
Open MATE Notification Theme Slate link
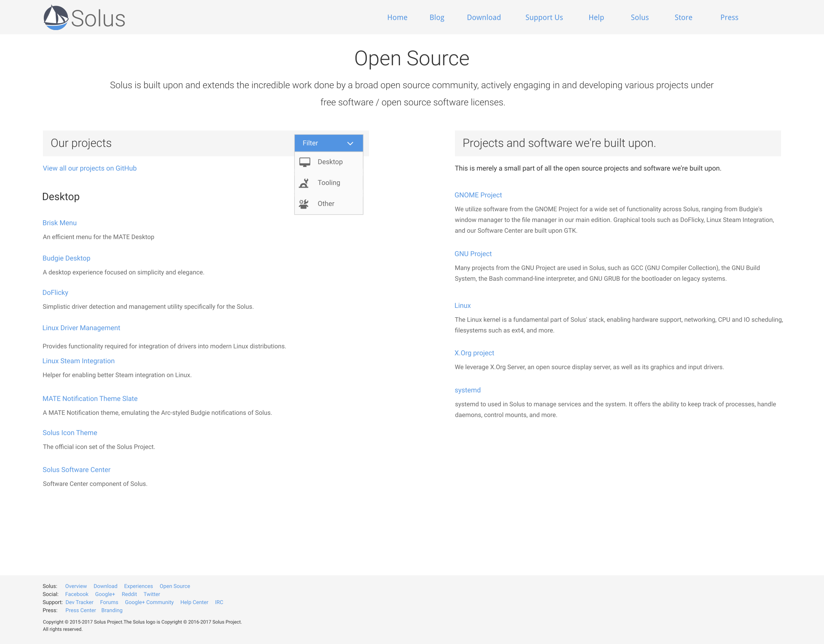pyautogui.click(x=90, y=398)
